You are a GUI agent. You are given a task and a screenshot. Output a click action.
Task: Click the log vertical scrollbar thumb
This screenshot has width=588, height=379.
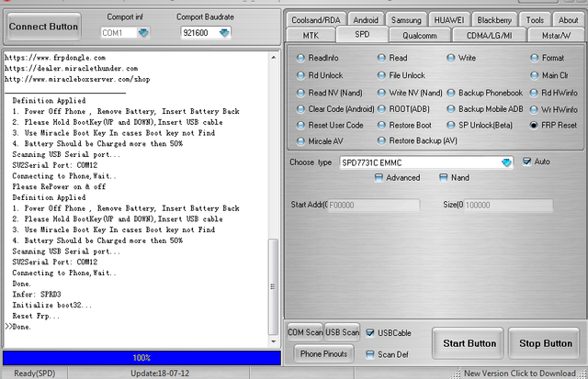tap(274, 287)
